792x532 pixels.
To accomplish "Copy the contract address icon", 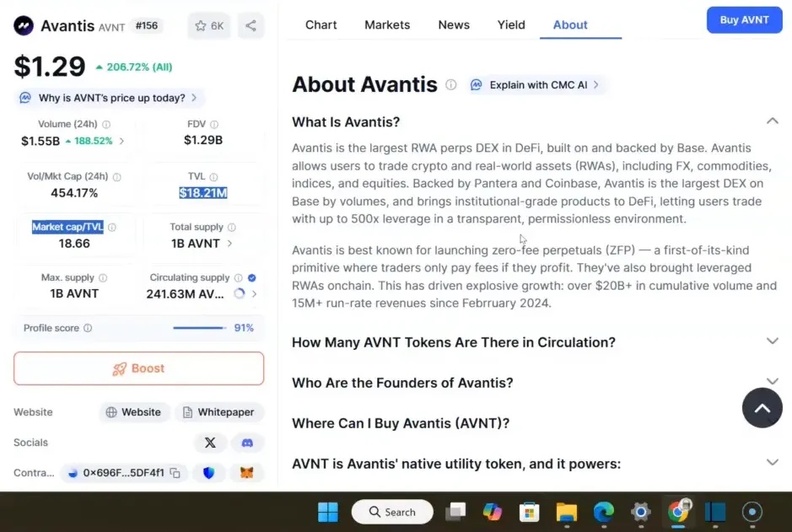I will point(175,473).
